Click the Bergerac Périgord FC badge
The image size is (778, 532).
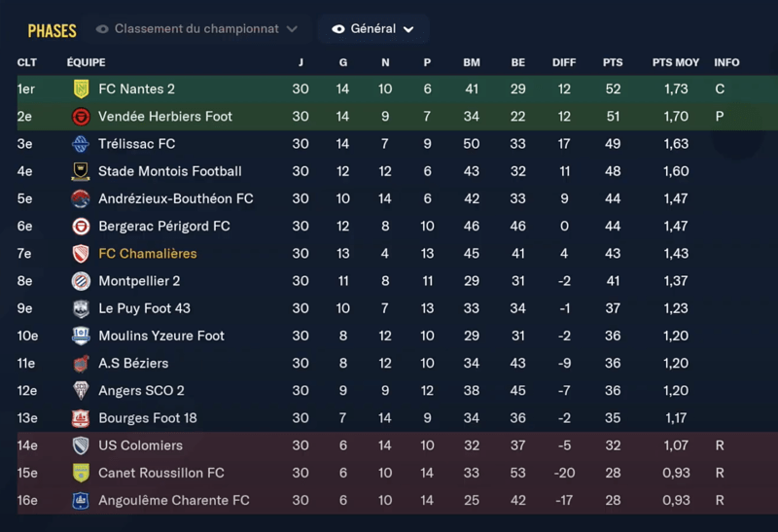[81, 227]
